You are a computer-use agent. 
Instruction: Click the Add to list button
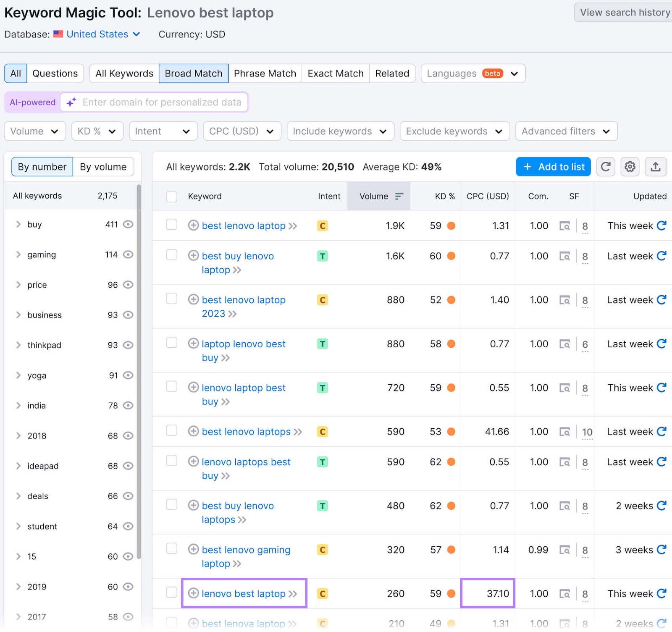pos(553,167)
